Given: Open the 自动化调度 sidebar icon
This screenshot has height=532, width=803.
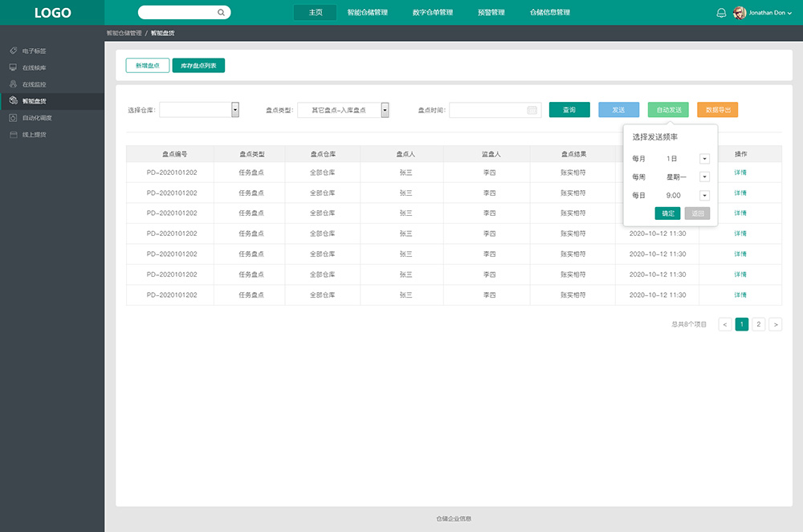Looking at the screenshot, I should (14, 118).
